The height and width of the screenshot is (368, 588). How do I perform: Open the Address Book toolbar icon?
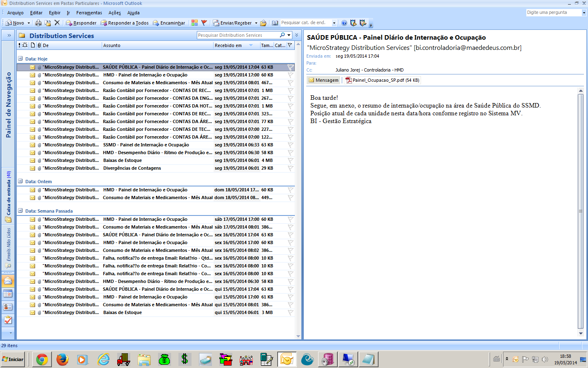[275, 23]
